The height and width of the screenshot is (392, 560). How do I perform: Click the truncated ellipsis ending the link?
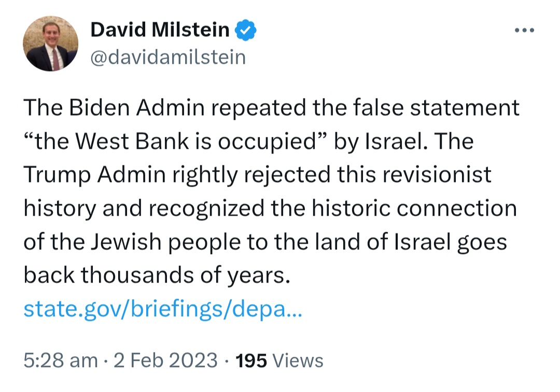point(295,311)
